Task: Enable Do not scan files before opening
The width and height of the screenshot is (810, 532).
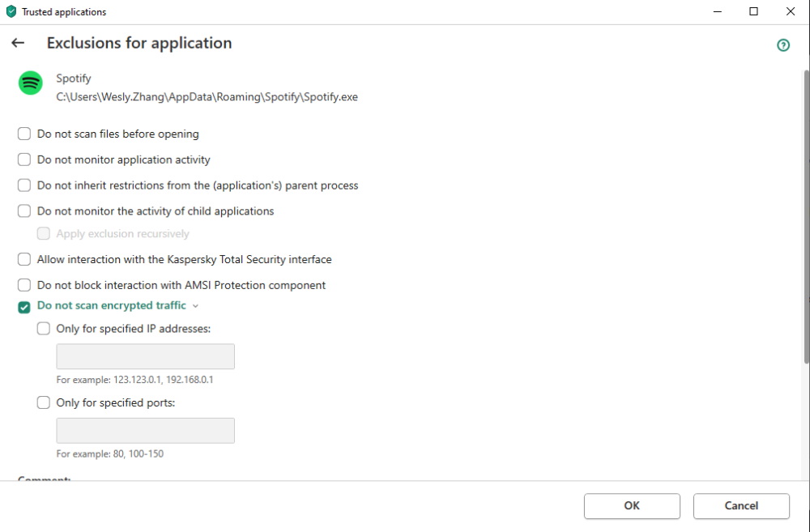Action: (x=24, y=134)
